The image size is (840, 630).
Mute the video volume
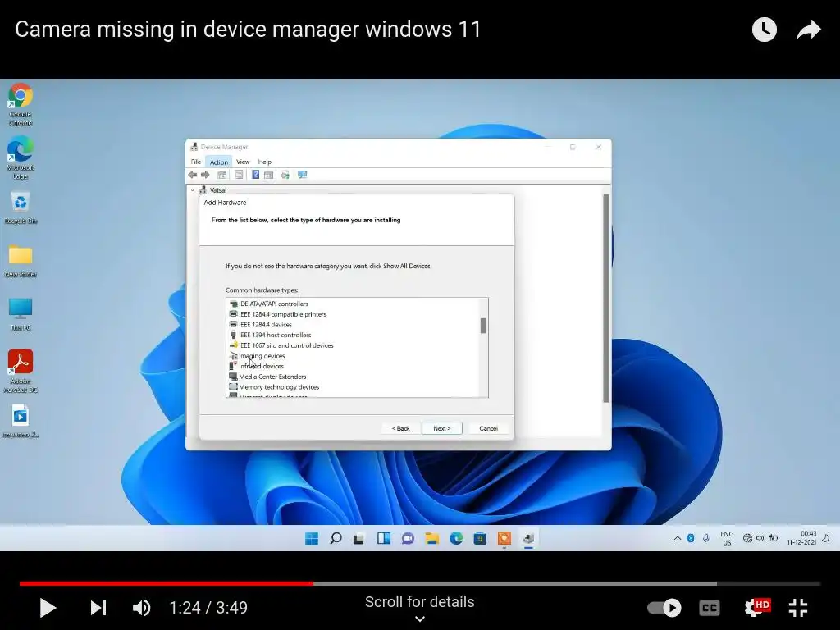coord(141,608)
